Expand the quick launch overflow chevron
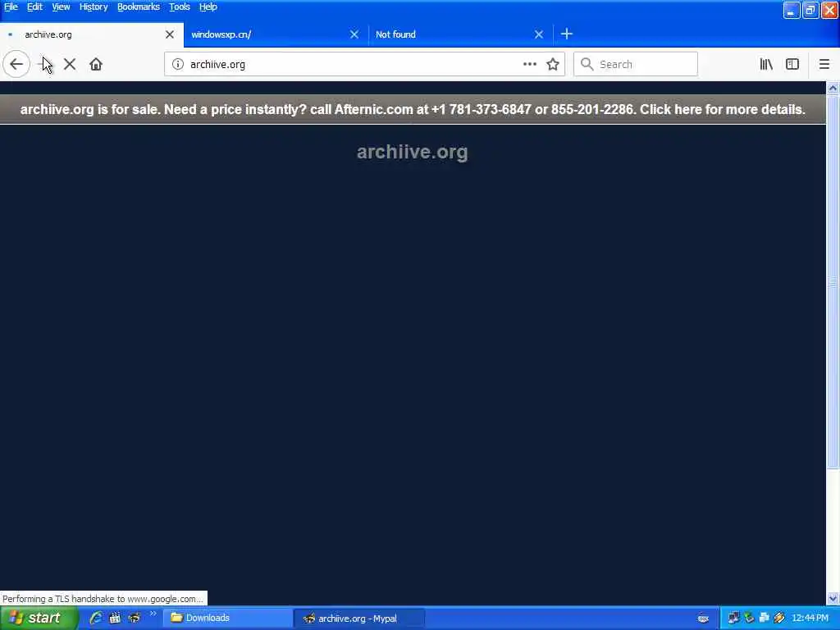Image resolution: width=840 pixels, height=630 pixels. pos(153,614)
